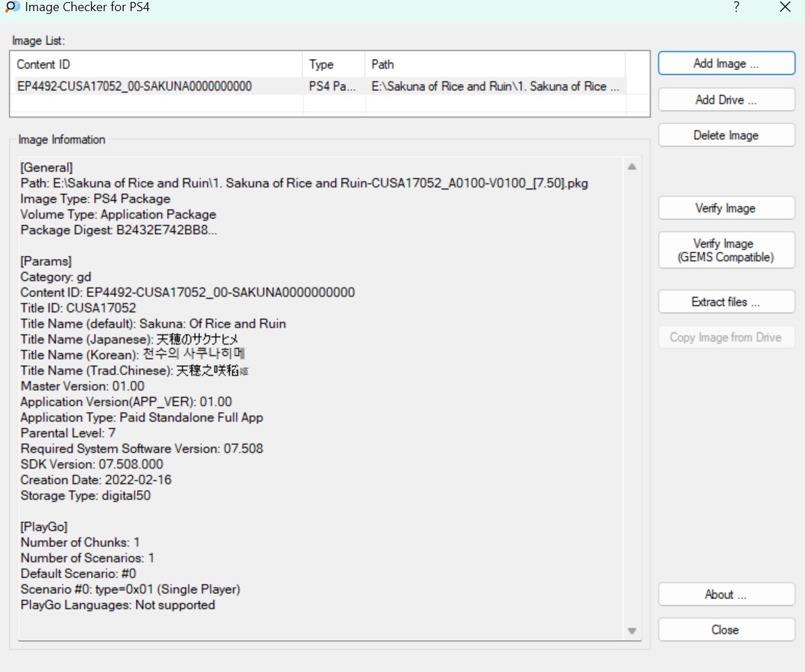Click the Image Type: PS4 Package line
This screenshot has height=672, width=805.
coord(95,199)
